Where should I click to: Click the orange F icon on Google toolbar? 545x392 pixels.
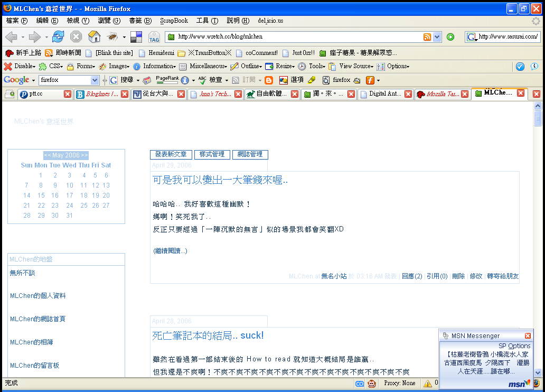(370, 80)
